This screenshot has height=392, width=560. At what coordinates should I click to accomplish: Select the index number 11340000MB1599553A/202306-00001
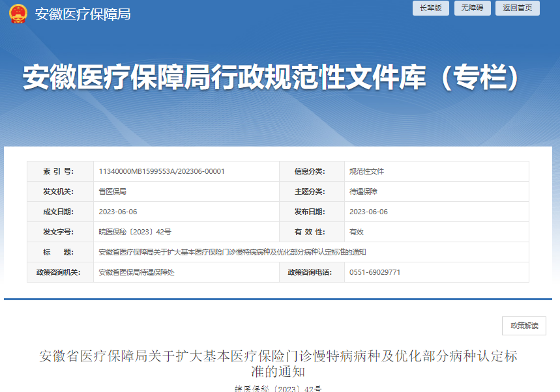(x=162, y=171)
